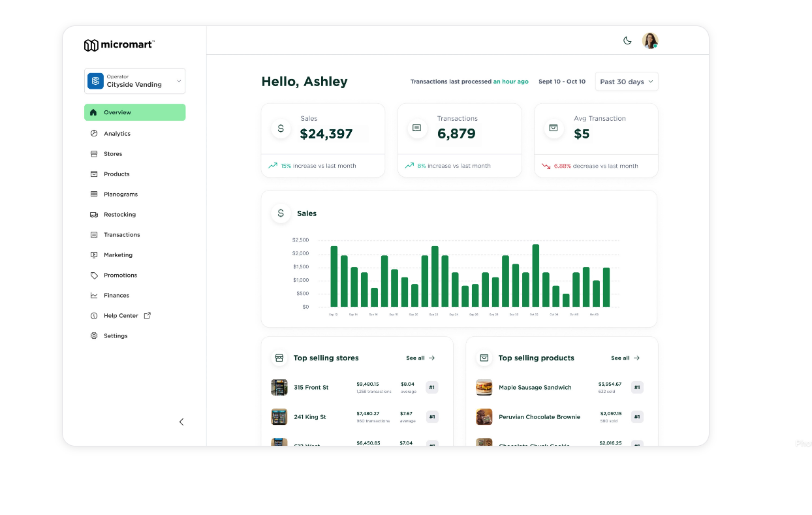812x515 pixels.
Task: Click the Restocking truck icon
Action: (94, 215)
